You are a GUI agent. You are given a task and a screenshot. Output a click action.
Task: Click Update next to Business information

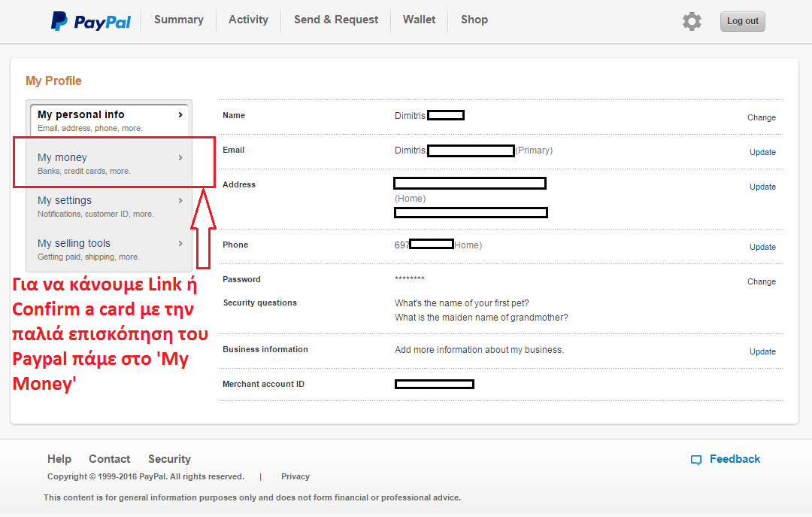pos(762,351)
